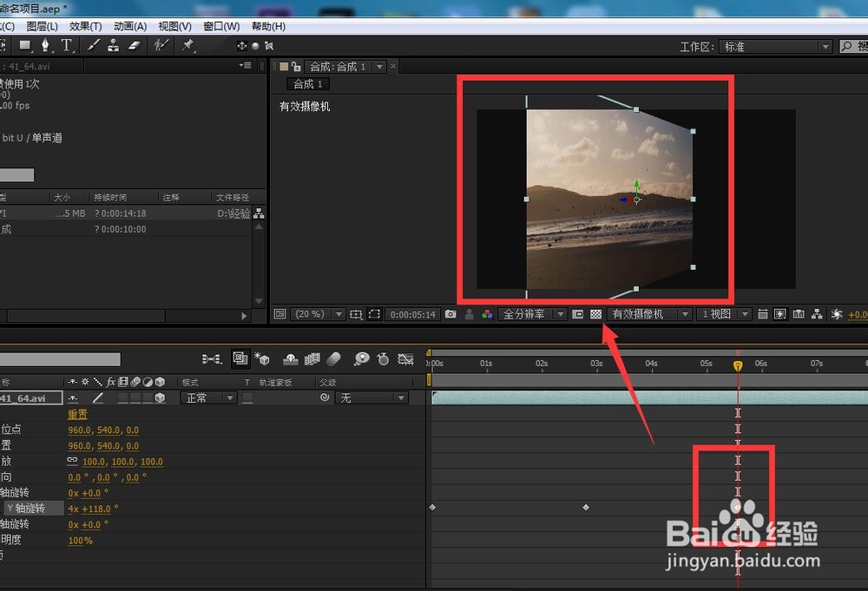Open the 图层(L) menu
Viewport: 868px width, 591px height.
42,26
